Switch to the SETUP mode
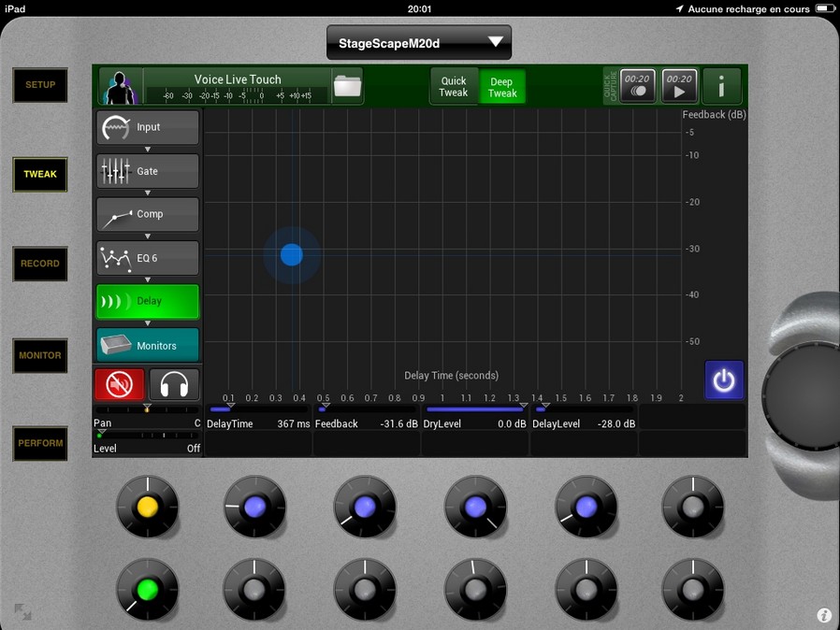The height and width of the screenshot is (630, 840). coord(40,85)
